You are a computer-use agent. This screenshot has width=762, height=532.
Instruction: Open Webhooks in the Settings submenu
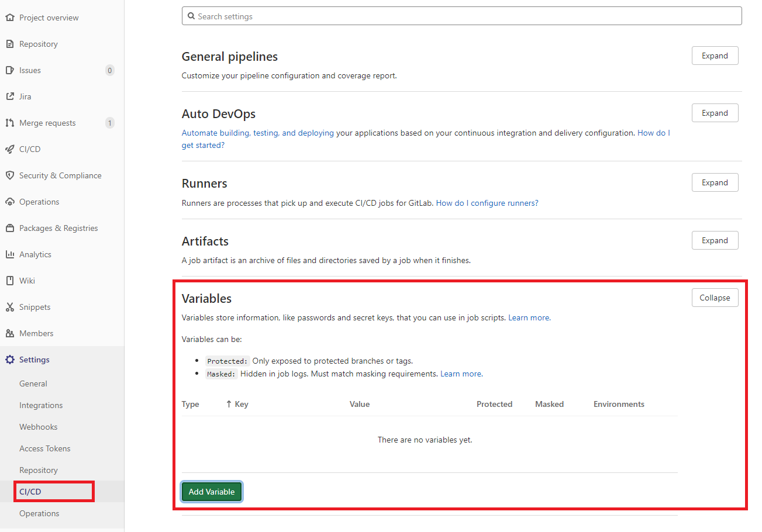[38, 426]
